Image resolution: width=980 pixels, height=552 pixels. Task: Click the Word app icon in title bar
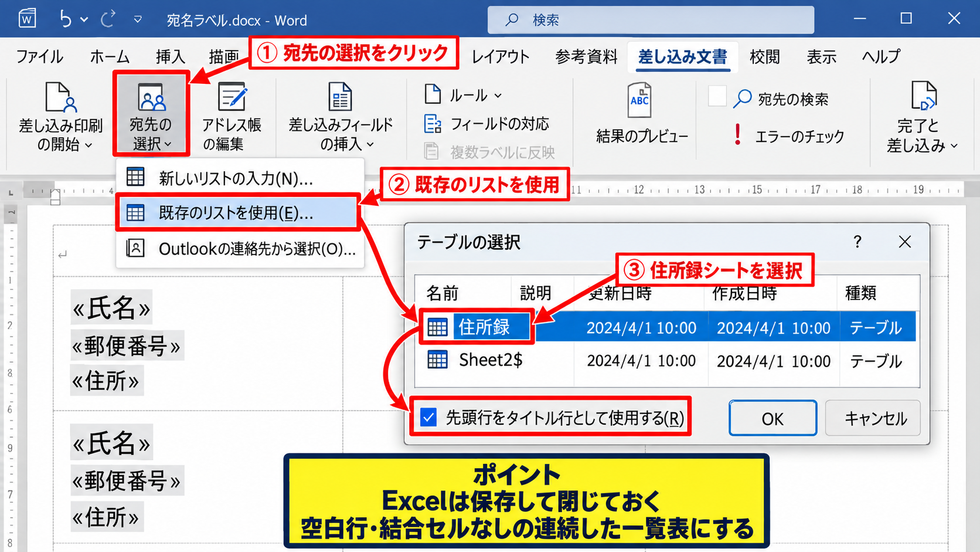tap(27, 18)
